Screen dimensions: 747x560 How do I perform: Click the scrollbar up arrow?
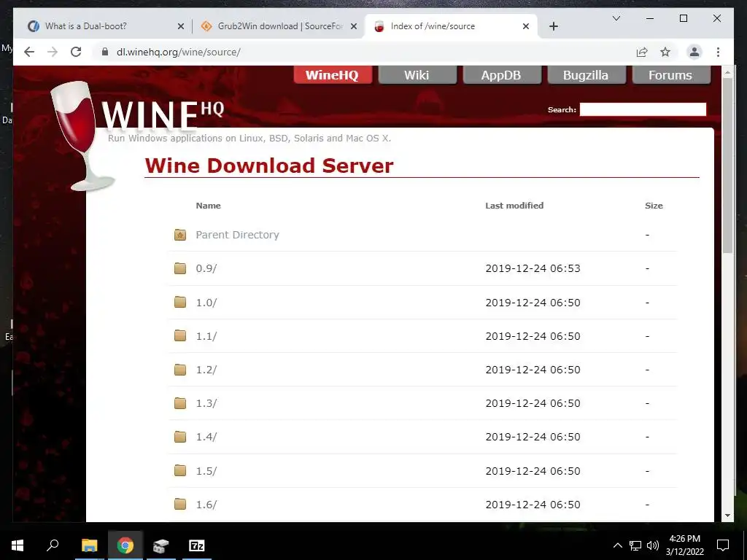[x=727, y=72]
